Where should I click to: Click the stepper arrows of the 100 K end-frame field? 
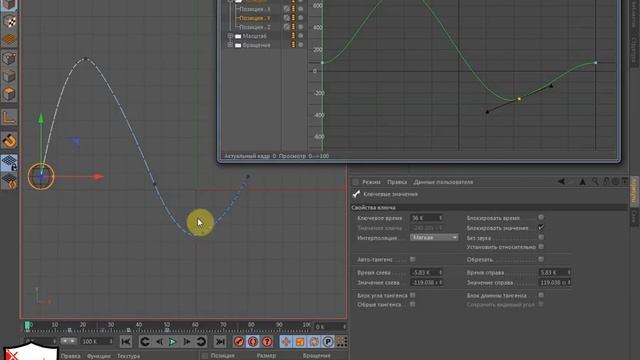110,341
